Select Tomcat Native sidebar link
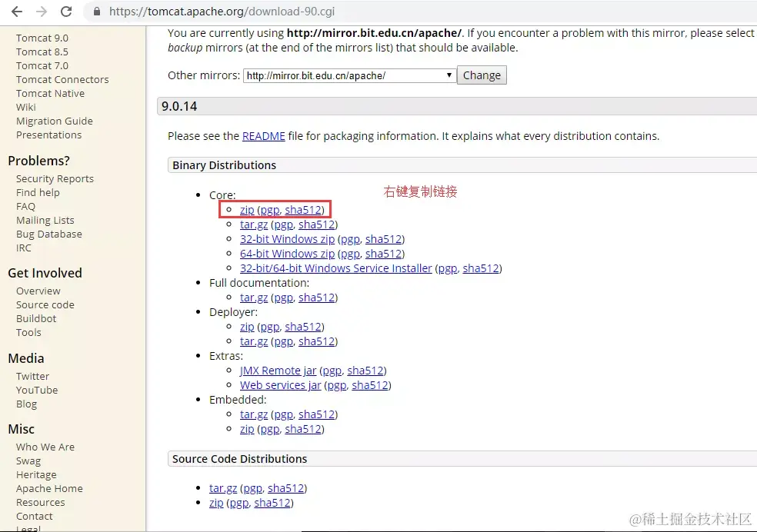757x532 pixels. 50,94
